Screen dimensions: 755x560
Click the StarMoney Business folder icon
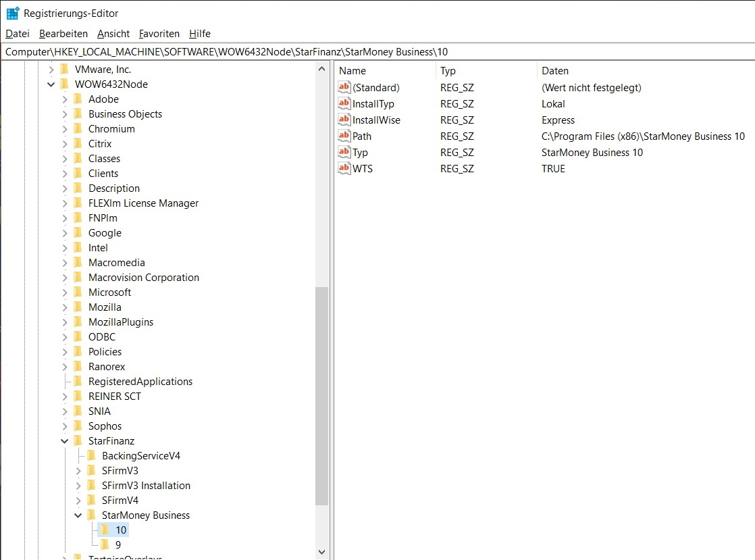click(x=91, y=515)
